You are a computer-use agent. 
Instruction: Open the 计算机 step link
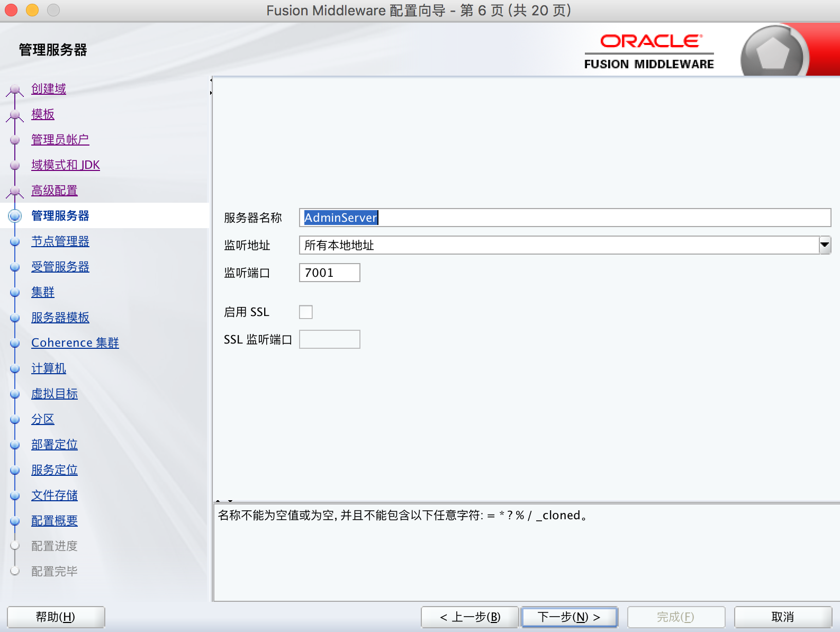pyautogui.click(x=49, y=368)
